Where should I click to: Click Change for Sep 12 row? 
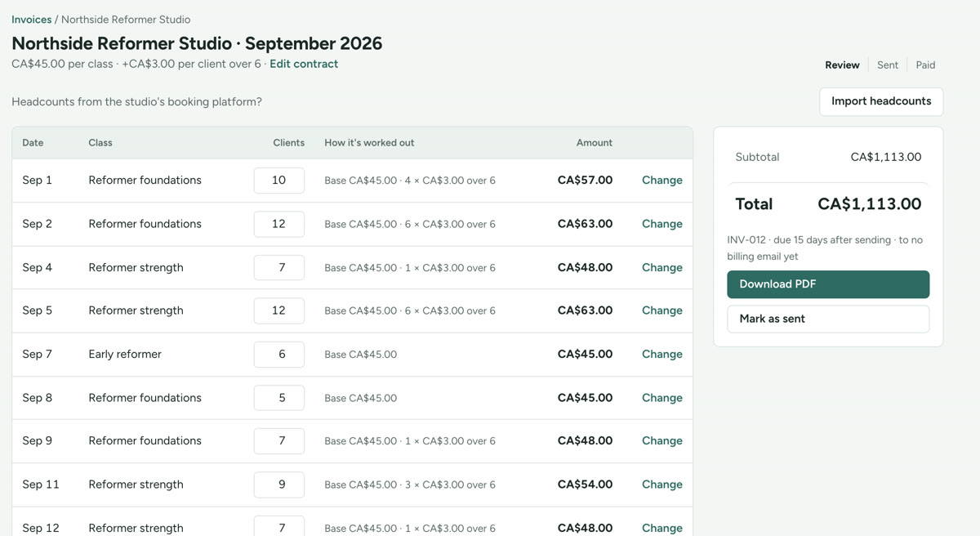pos(661,528)
